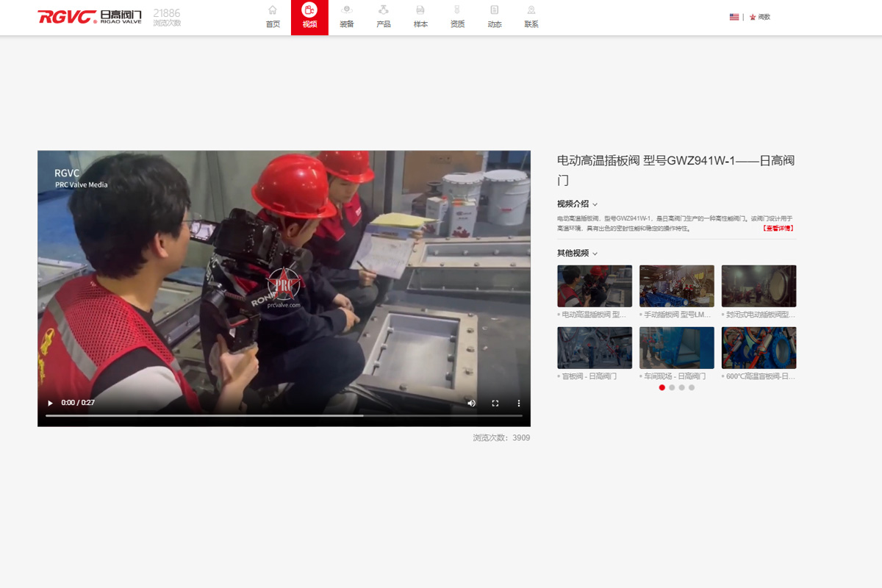This screenshot has width=882, height=588.
Task: Open the 样本 samples section
Action: 420,17
